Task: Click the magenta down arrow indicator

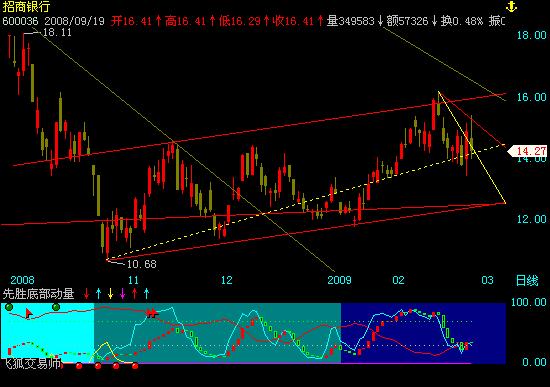Action: pyautogui.click(x=122, y=294)
